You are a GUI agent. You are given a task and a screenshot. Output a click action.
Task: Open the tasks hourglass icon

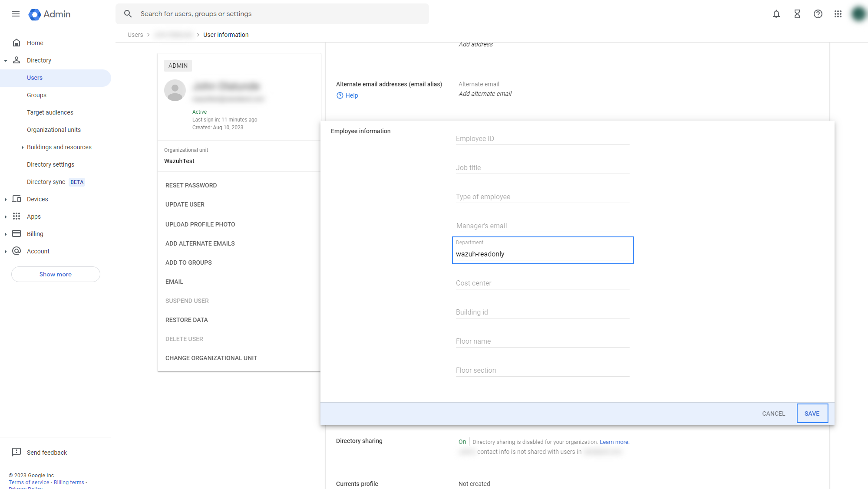pos(797,14)
